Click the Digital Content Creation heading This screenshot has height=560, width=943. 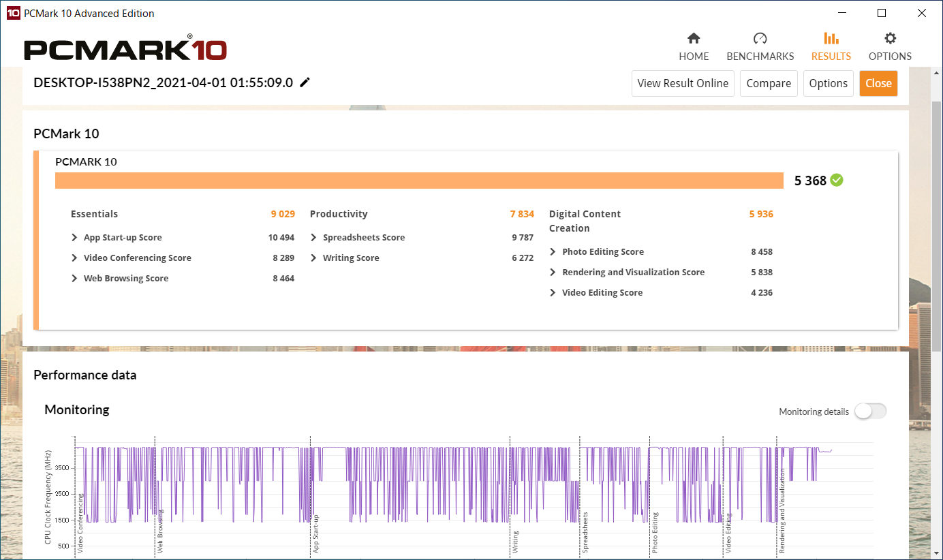point(585,221)
